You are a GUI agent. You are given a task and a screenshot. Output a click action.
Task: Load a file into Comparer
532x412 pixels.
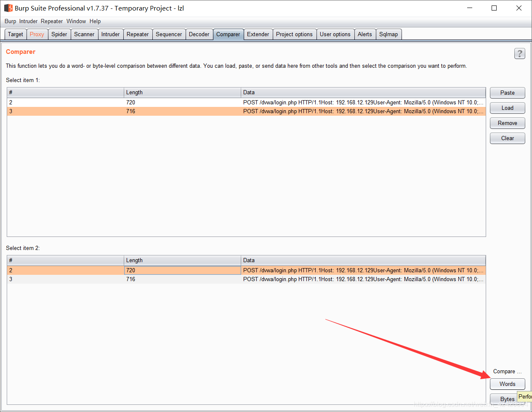click(507, 108)
